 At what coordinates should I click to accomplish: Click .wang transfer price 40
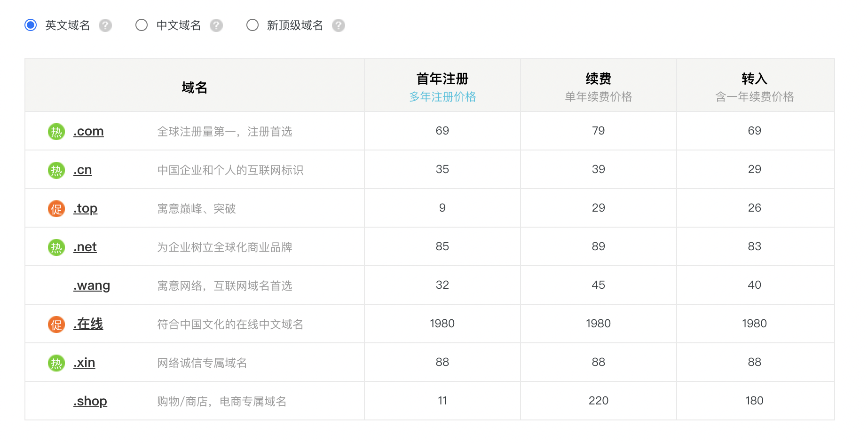[755, 285]
